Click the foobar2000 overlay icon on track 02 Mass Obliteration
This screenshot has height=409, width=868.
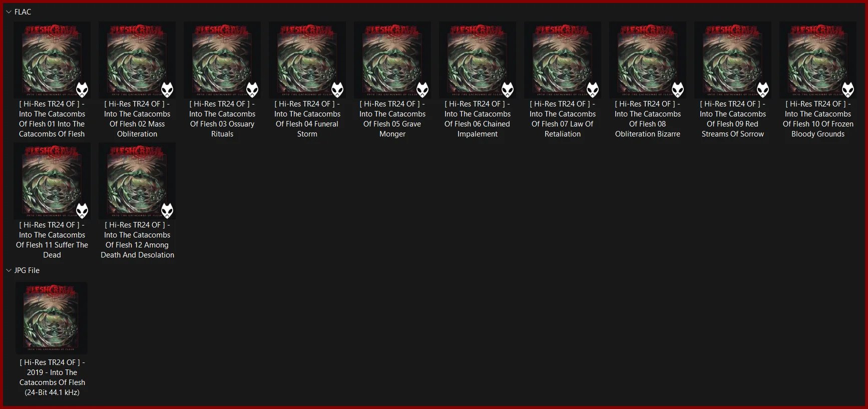point(167,89)
